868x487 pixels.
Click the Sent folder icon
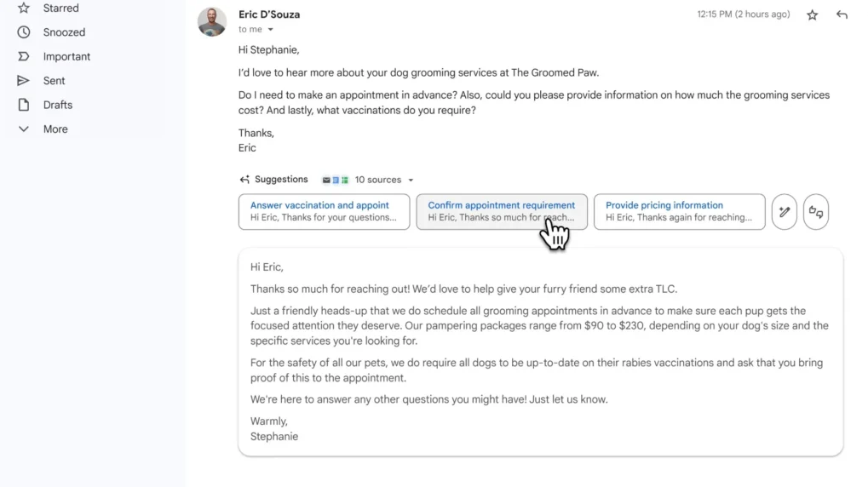click(x=23, y=81)
